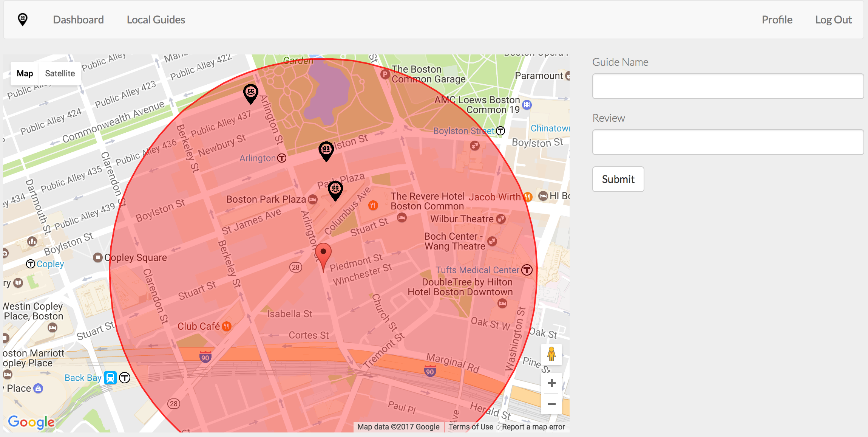The height and width of the screenshot is (437, 868).
Task: Focus the Guide Name input field
Action: (727, 86)
